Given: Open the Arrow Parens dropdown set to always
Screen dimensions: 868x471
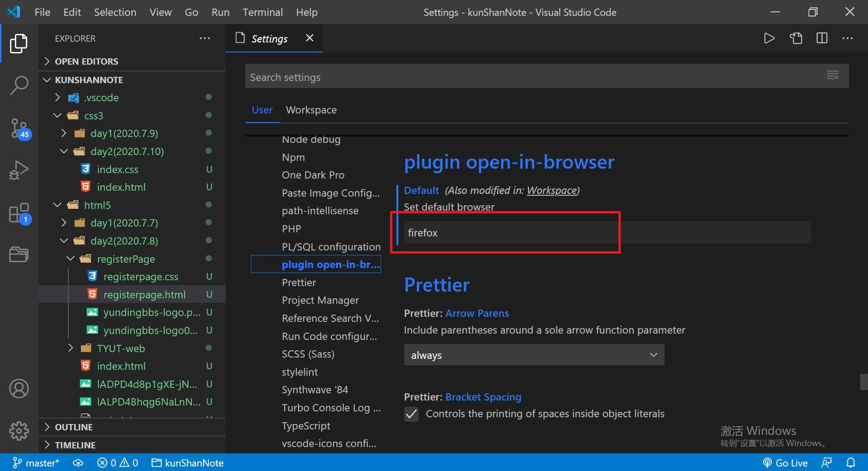Looking at the screenshot, I should (533, 355).
